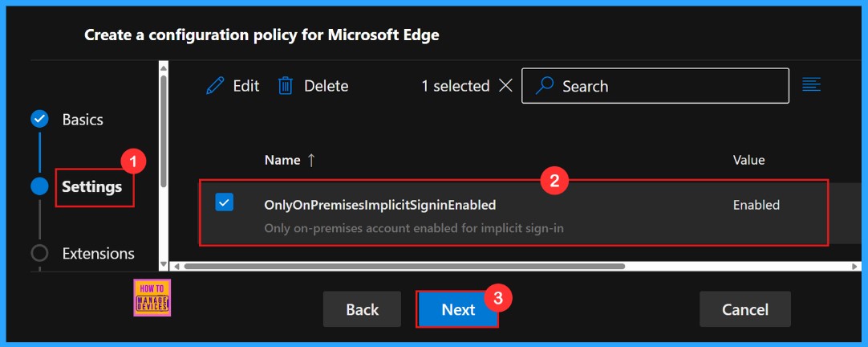Click the Back button
868x347 pixels.
[x=362, y=309]
